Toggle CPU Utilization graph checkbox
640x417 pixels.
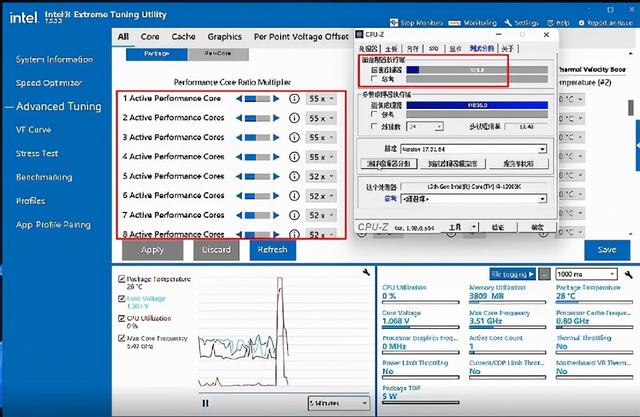[121, 318]
